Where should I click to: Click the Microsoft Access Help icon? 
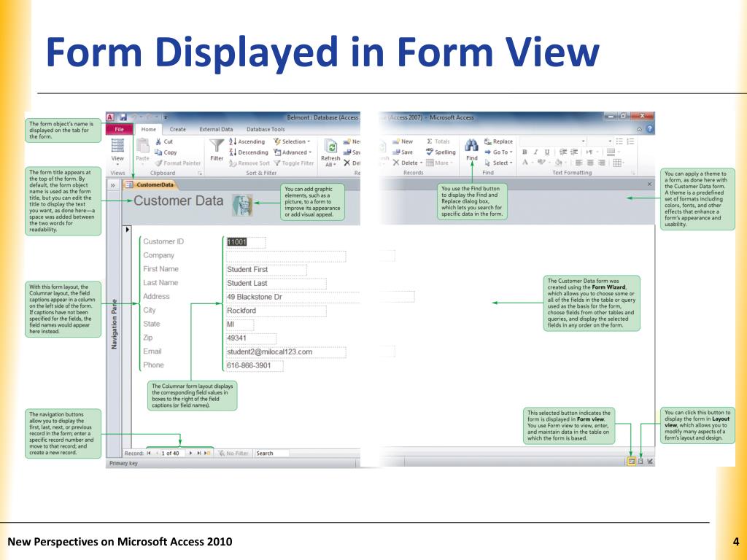click(x=649, y=129)
